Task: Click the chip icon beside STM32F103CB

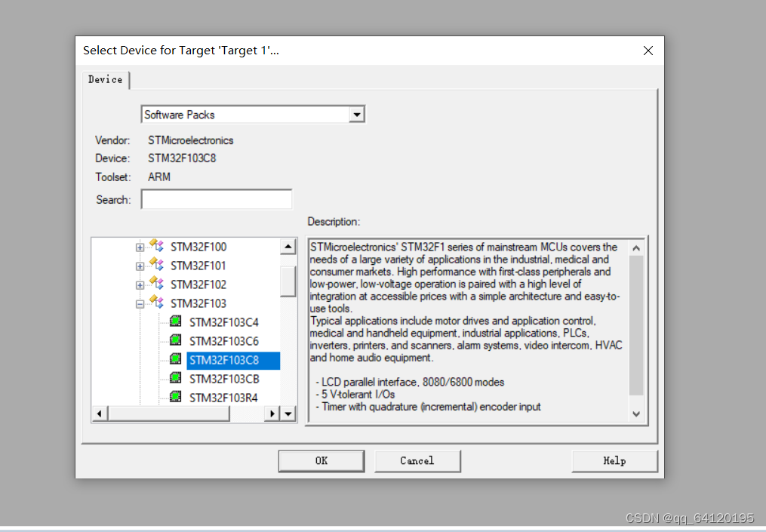Action: click(x=175, y=378)
